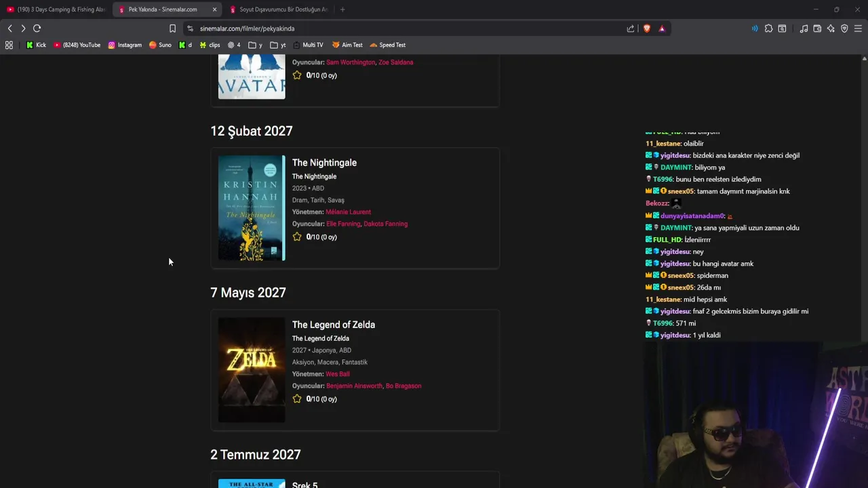
Task: Click the 12 Şubat 2027 date heading
Action: 252,131
